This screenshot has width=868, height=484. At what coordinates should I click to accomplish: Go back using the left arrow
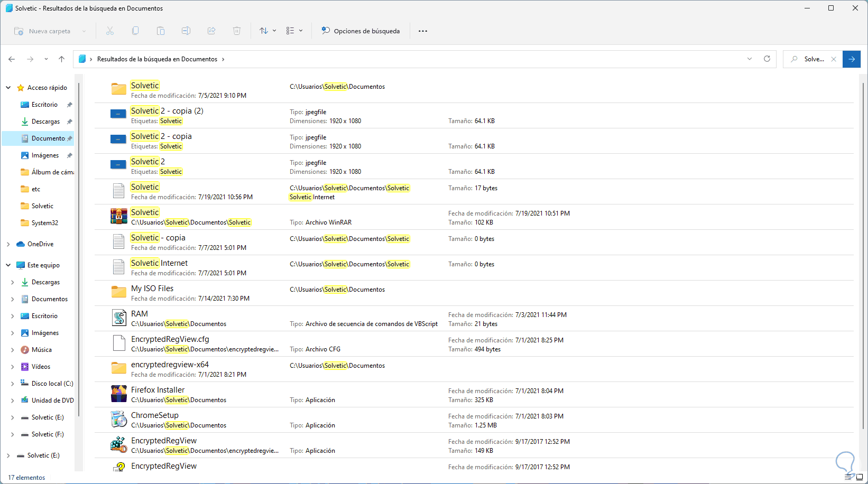tap(12, 59)
